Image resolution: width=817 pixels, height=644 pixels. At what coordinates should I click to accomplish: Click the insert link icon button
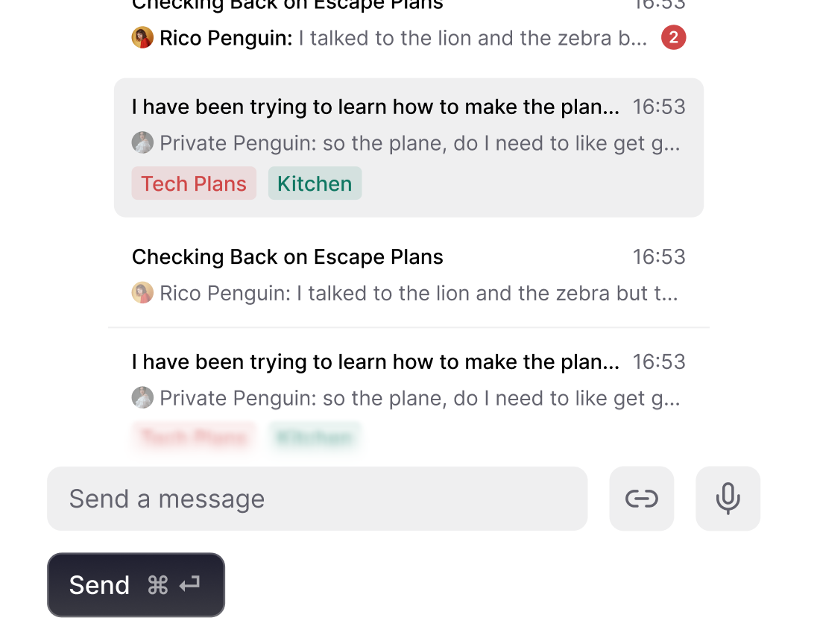coord(641,499)
